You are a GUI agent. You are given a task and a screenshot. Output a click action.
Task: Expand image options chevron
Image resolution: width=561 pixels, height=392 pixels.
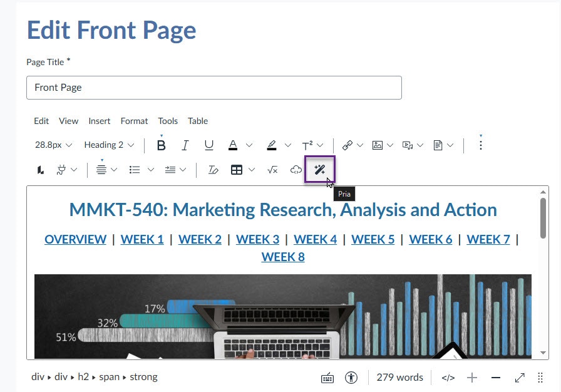tap(390, 145)
